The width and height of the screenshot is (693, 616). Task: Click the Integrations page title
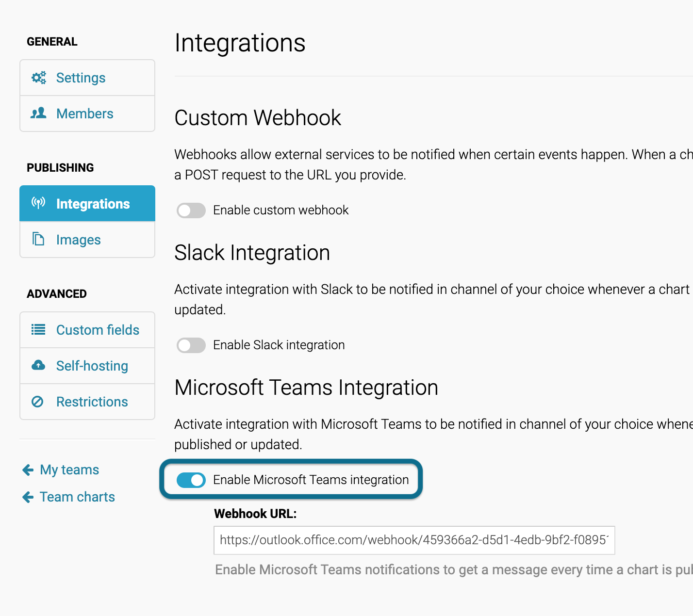240,43
